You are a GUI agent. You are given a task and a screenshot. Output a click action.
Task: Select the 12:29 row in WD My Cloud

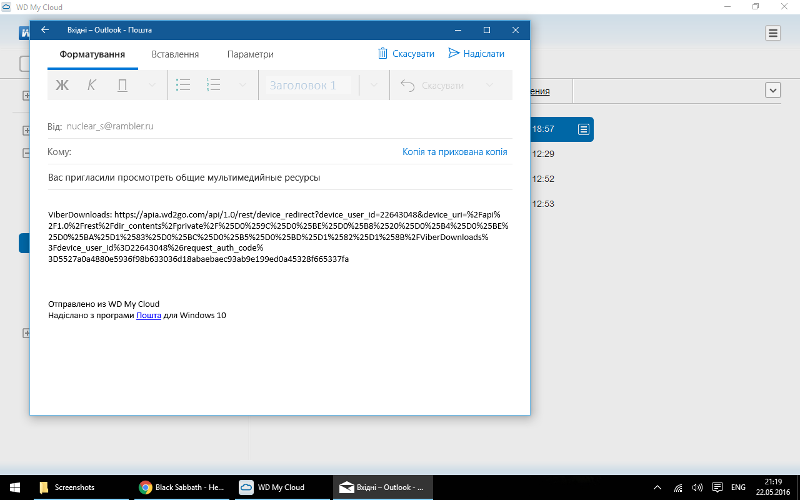pyautogui.click(x=543, y=154)
